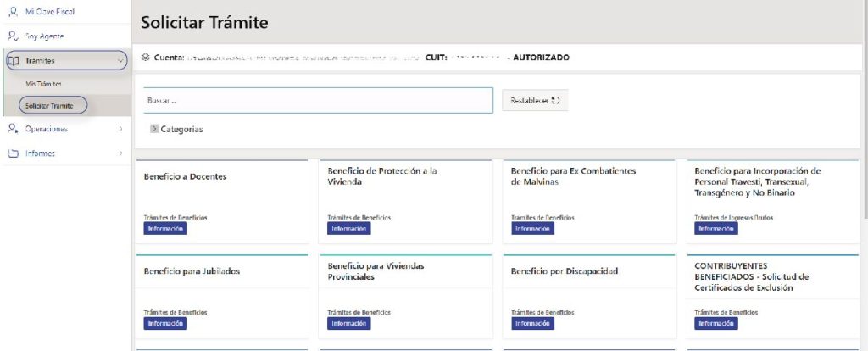Click the Operaciones sidebar icon
The width and height of the screenshot is (868, 351).
pyautogui.click(x=13, y=129)
